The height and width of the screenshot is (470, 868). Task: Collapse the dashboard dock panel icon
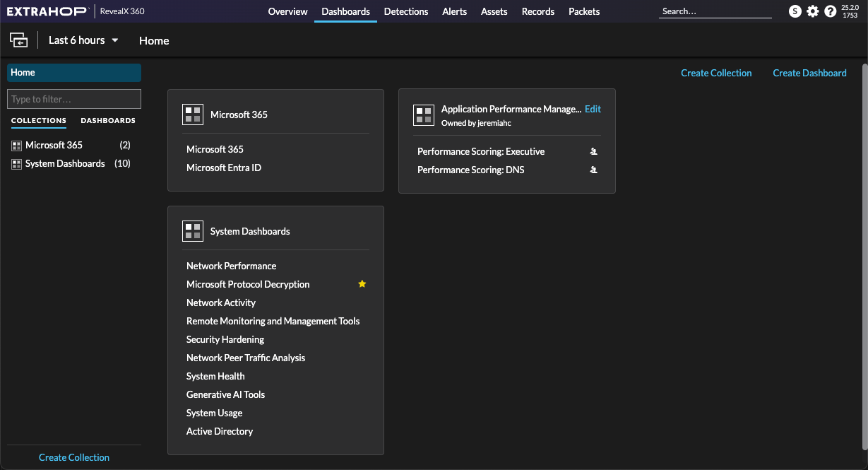[x=18, y=40]
